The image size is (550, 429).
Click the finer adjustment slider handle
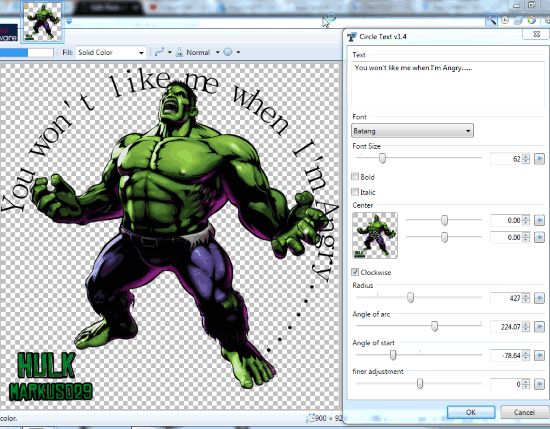point(420,383)
